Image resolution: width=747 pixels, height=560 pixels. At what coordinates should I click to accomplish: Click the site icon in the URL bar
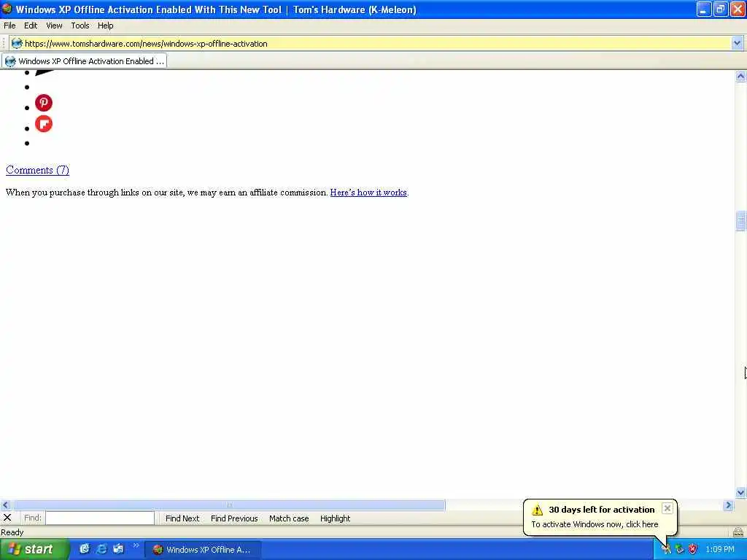click(17, 43)
